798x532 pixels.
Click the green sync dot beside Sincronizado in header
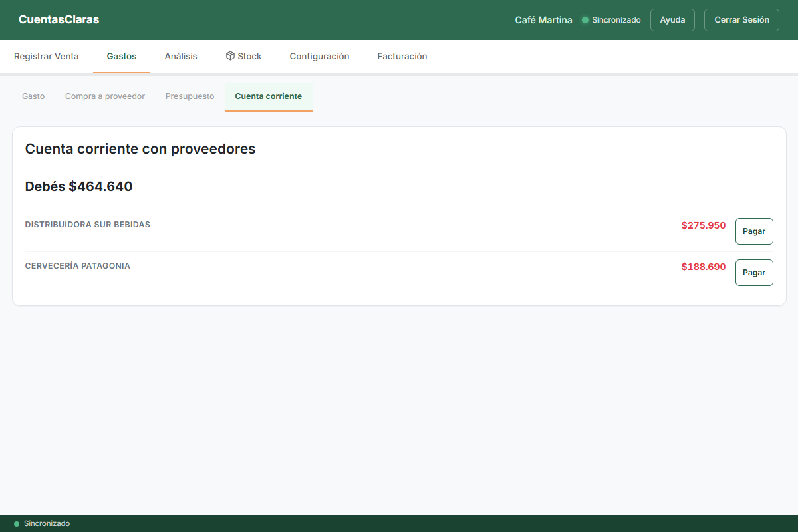click(585, 20)
